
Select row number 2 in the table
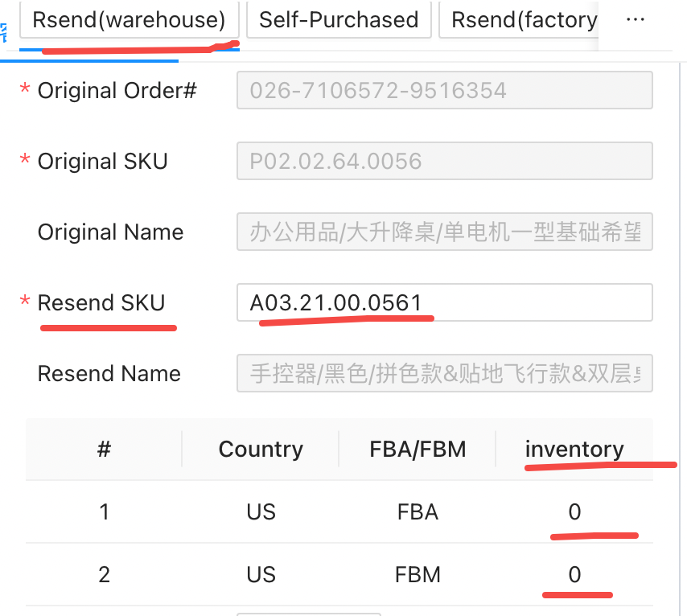click(x=104, y=574)
